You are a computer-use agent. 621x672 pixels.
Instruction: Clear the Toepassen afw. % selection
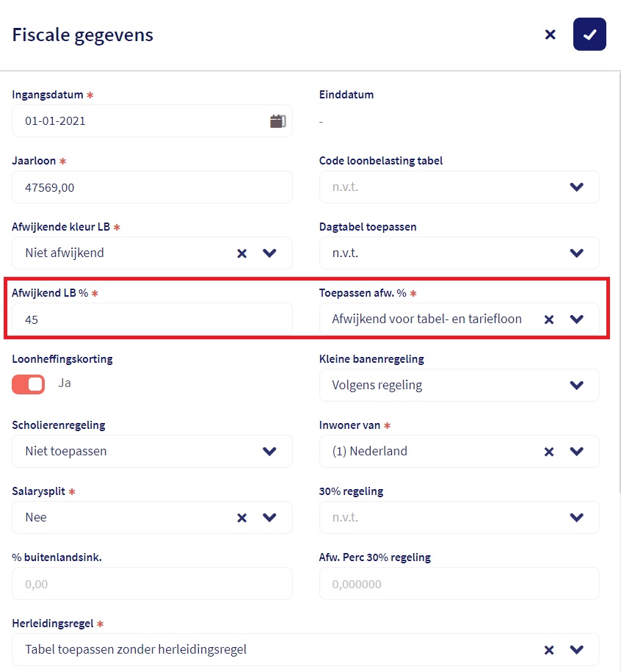click(x=549, y=319)
